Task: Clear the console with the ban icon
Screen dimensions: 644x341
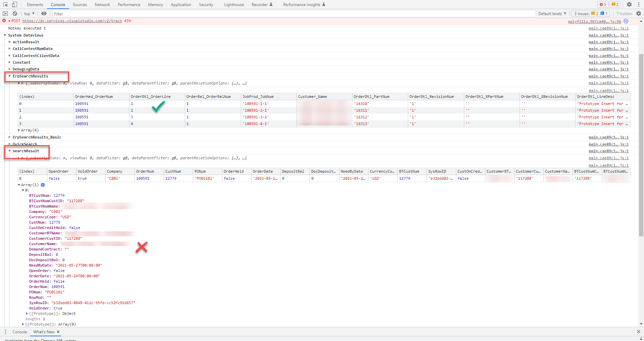Action: (x=15, y=13)
